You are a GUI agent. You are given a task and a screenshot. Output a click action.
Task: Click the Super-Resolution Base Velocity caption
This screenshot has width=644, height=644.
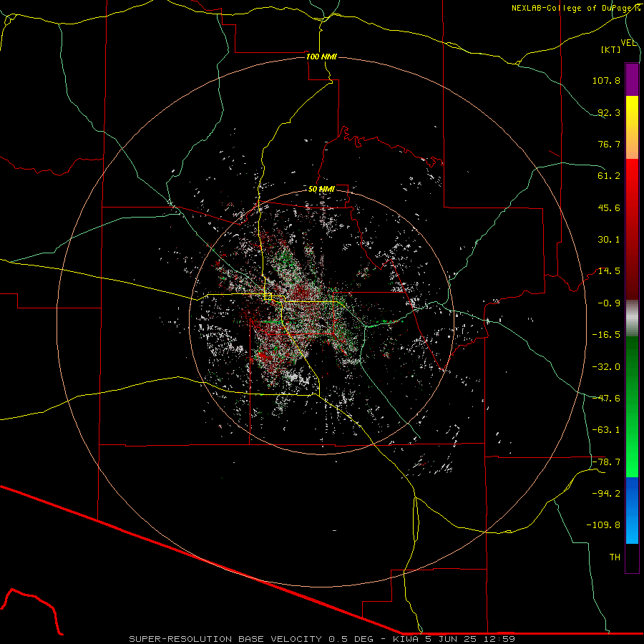tap(322, 639)
